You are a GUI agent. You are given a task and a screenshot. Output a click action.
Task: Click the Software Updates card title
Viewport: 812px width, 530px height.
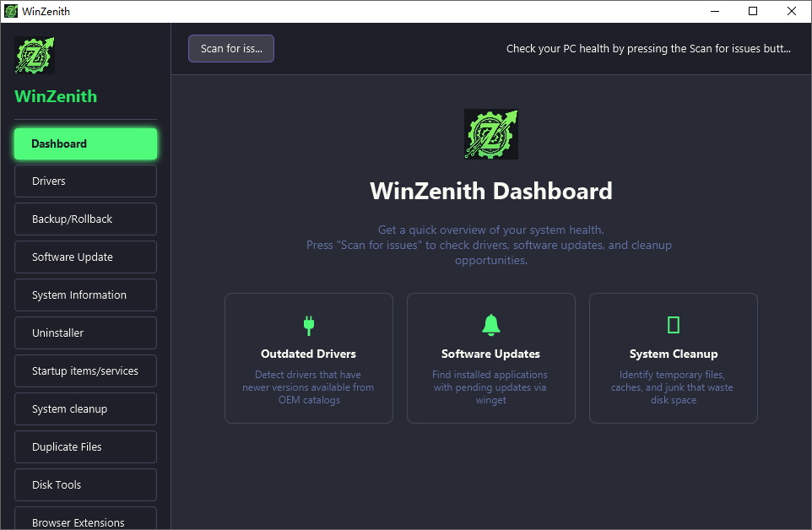(491, 354)
